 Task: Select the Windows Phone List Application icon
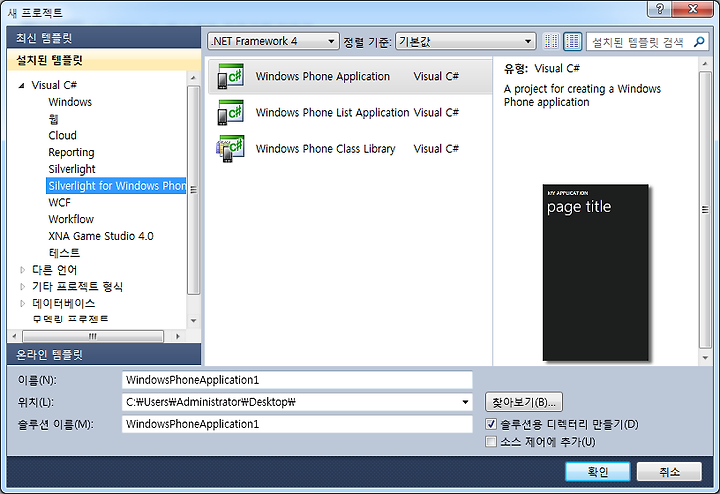231,112
